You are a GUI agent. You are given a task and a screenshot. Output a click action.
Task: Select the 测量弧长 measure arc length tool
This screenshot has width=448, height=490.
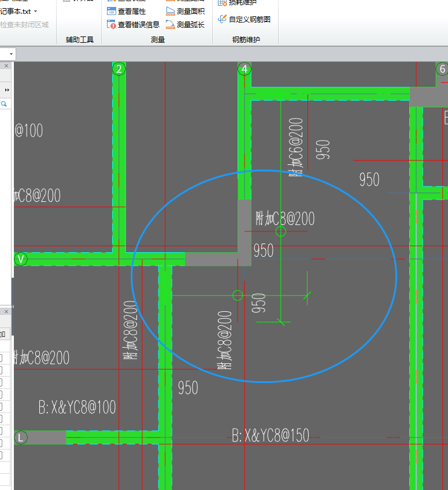[186, 24]
